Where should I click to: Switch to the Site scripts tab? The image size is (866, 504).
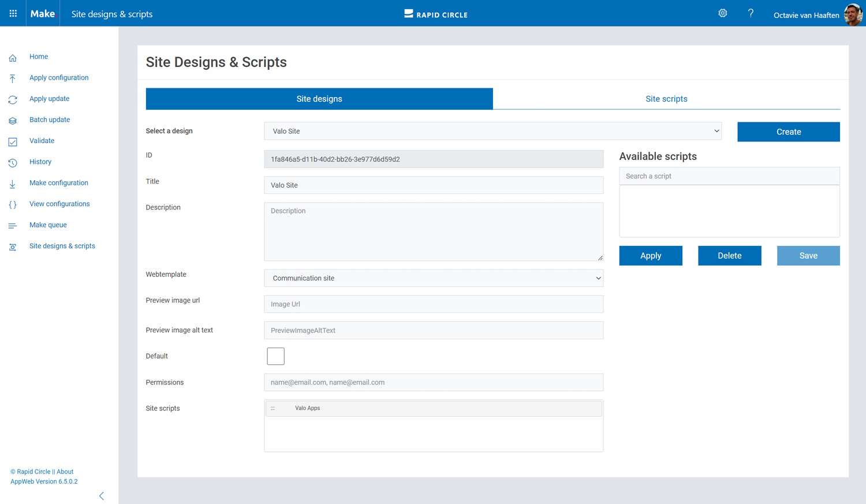tap(666, 99)
